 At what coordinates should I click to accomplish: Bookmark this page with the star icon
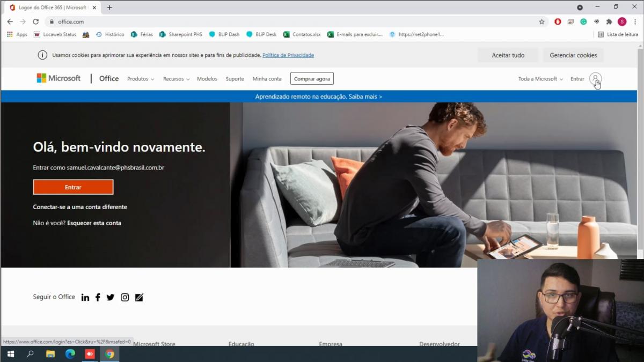(541, 21)
